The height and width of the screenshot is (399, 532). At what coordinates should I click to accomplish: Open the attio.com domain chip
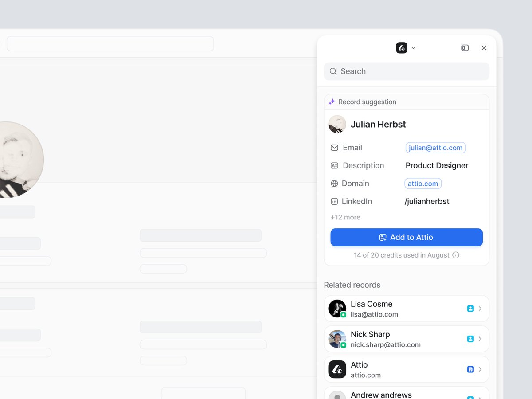(423, 184)
